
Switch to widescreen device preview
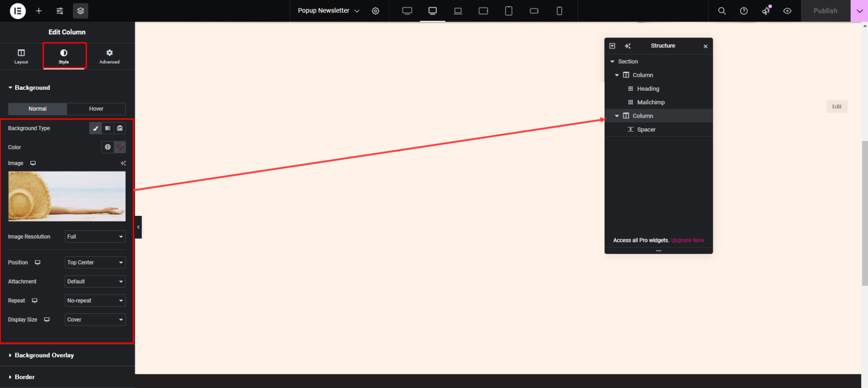pyautogui.click(x=407, y=11)
